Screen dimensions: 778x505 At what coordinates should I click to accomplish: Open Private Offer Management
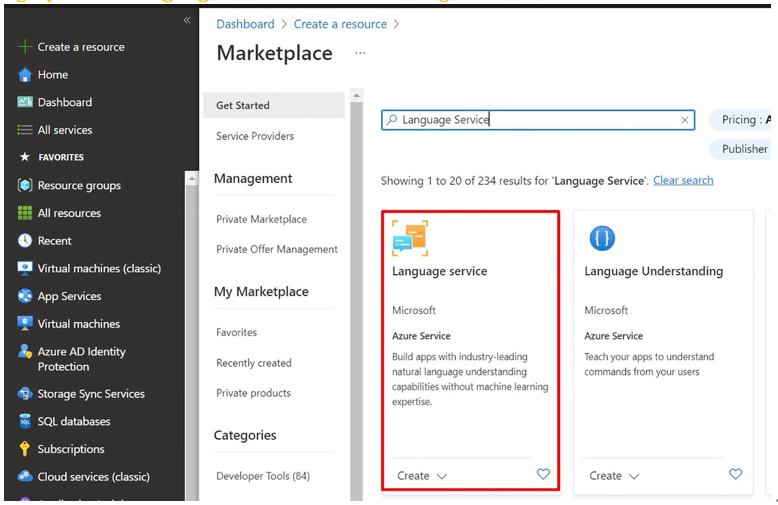pyautogui.click(x=277, y=249)
